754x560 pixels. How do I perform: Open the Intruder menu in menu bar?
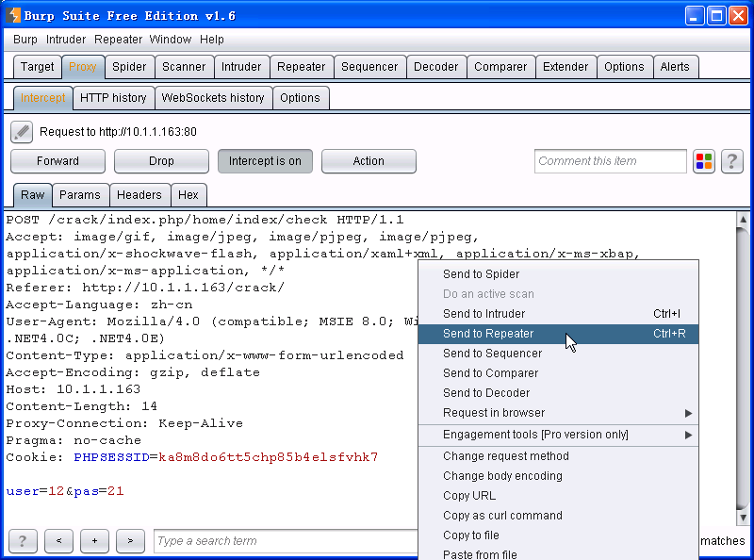(66, 40)
